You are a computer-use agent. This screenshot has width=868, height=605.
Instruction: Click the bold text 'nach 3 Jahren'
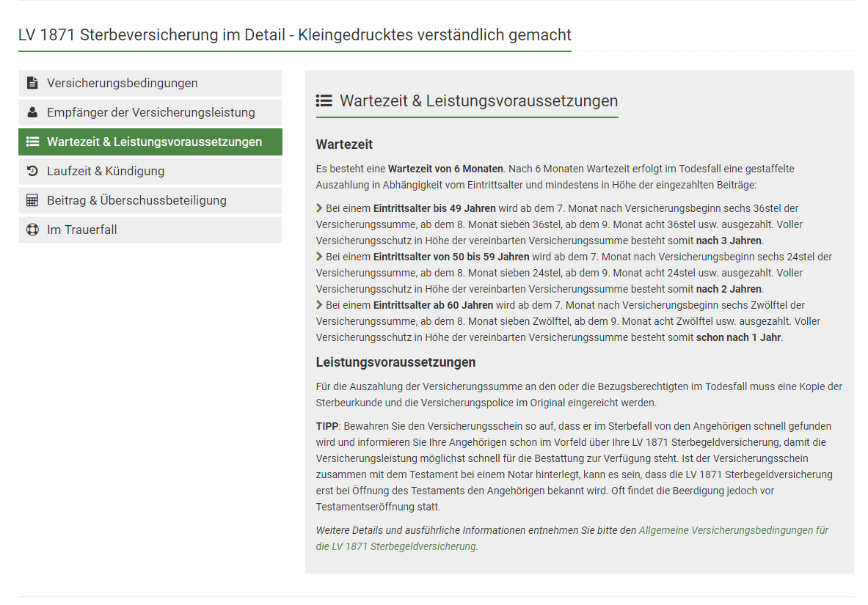point(729,241)
